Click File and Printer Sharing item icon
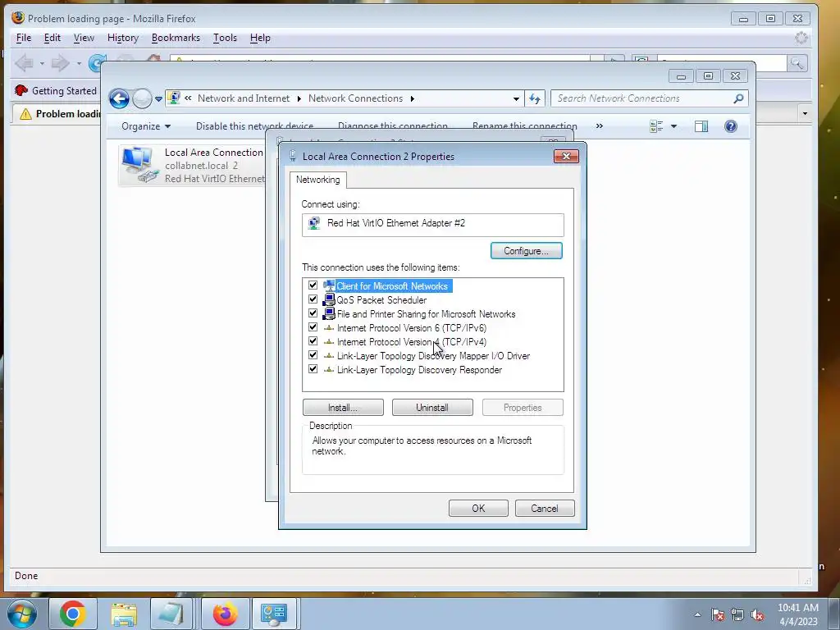The width and height of the screenshot is (840, 630). point(329,313)
